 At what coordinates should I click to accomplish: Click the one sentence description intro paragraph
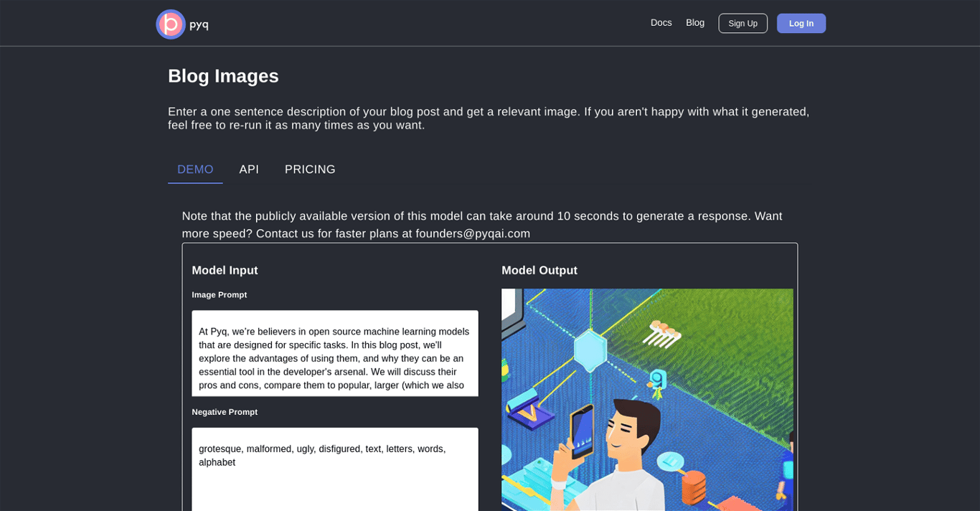[x=488, y=118]
